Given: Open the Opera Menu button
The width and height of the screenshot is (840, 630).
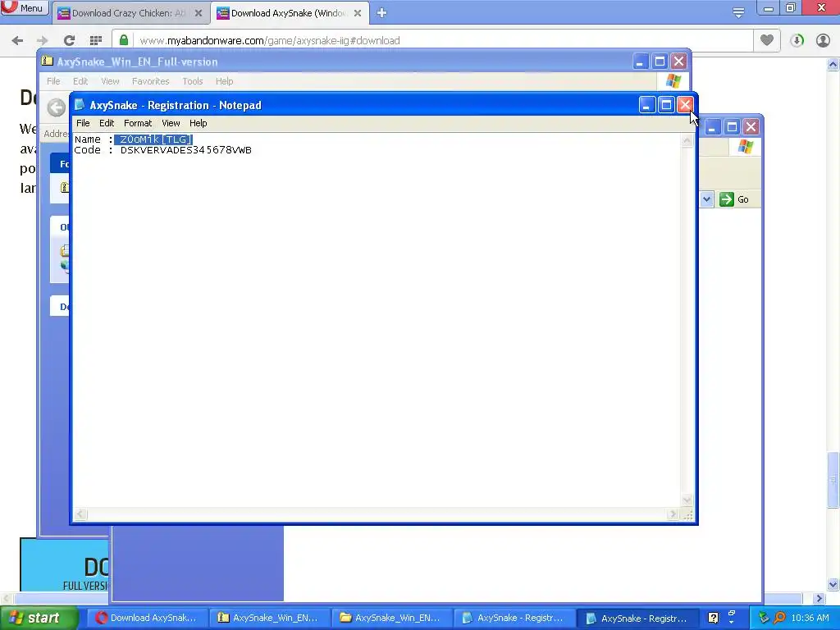Looking at the screenshot, I should click(24, 7).
